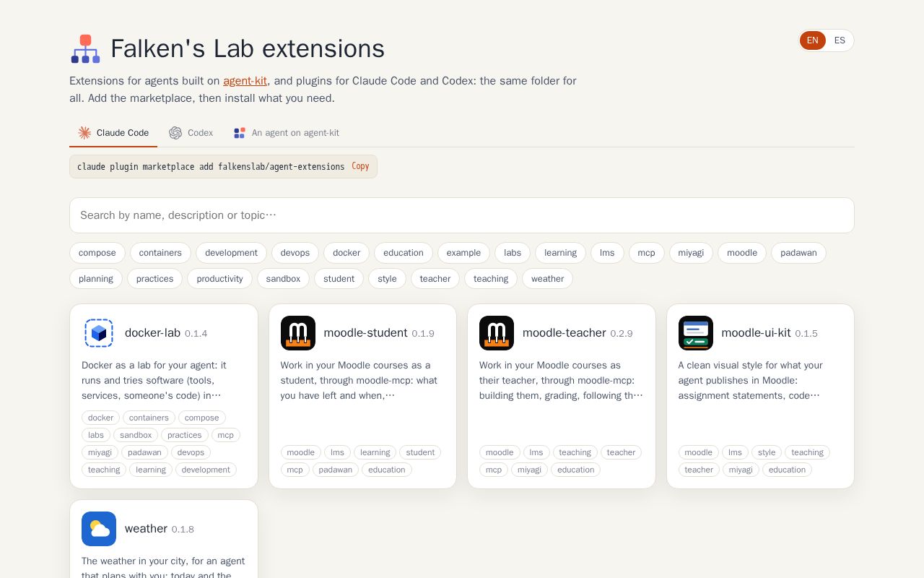Open the moodle-ui-kit extension title

pyautogui.click(x=756, y=333)
